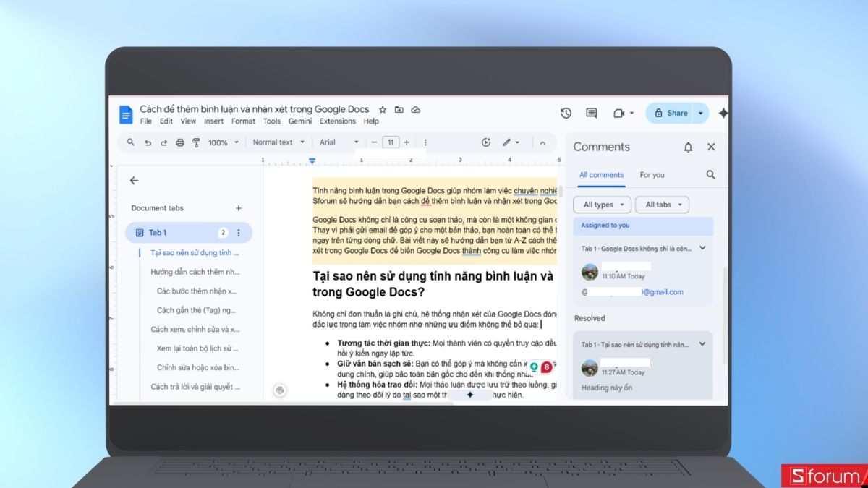Select Tab 1 in document tabs
Screen dimensions: 868x488
188,233
